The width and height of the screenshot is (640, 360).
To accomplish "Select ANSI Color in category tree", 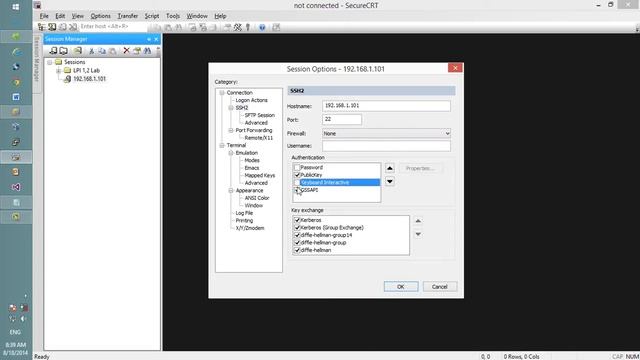I will pyautogui.click(x=257, y=198).
